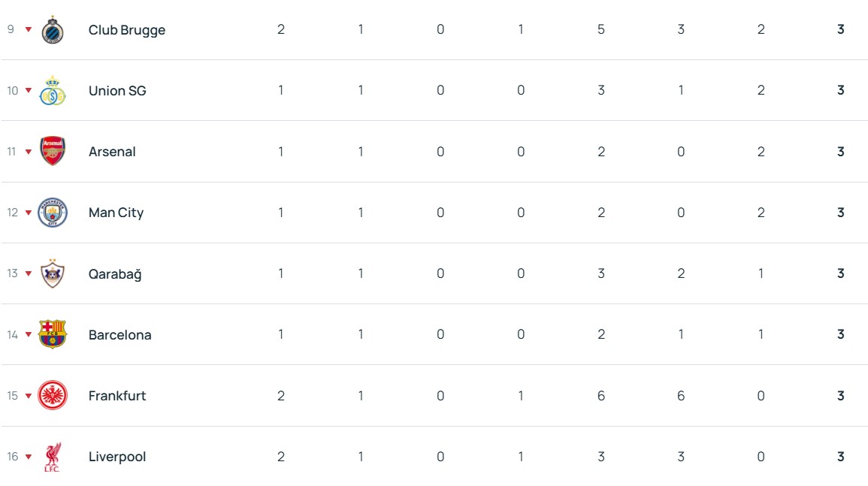Click the red down arrow beside rank 9
Image resolution: width=868 pixels, height=486 pixels.
pos(29,30)
